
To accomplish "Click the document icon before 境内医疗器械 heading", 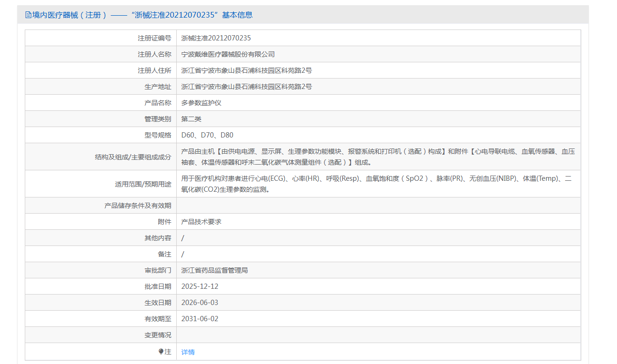I will pyautogui.click(x=28, y=15).
